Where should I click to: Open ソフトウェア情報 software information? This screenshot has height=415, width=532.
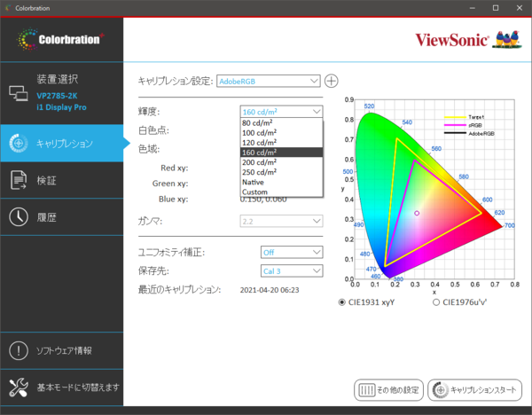coord(62,350)
